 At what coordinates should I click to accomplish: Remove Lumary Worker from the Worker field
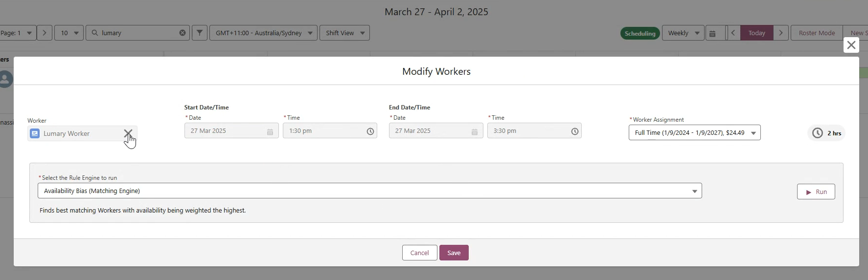point(128,133)
